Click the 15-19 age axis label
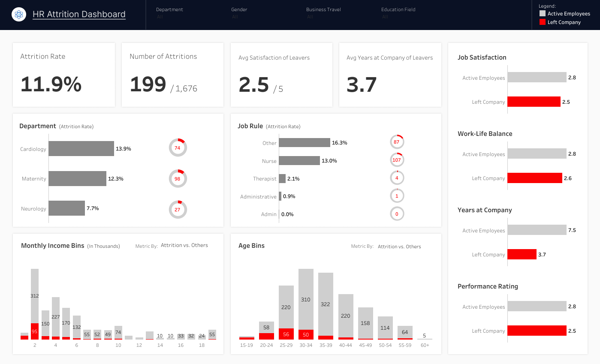The width and height of the screenshot is (600, 364). click(x=247, y=345)
